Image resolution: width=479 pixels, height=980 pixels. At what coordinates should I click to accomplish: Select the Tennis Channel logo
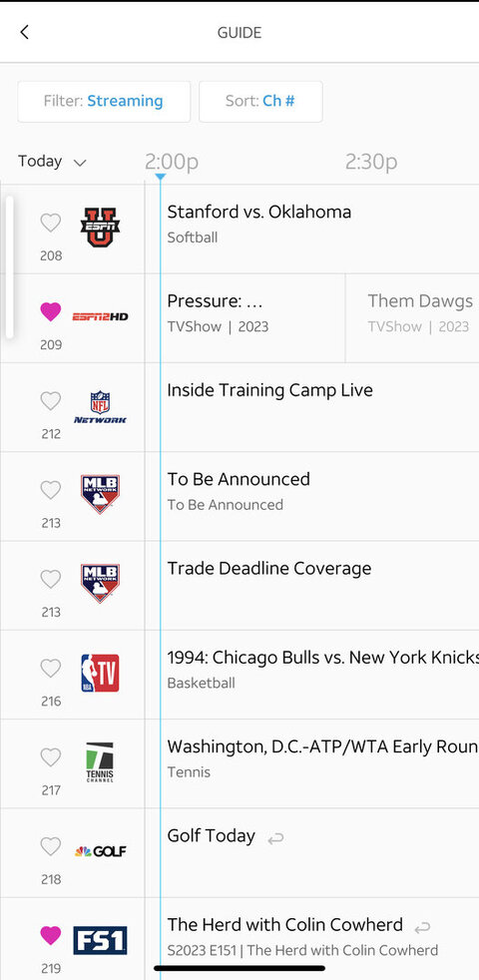100,761
